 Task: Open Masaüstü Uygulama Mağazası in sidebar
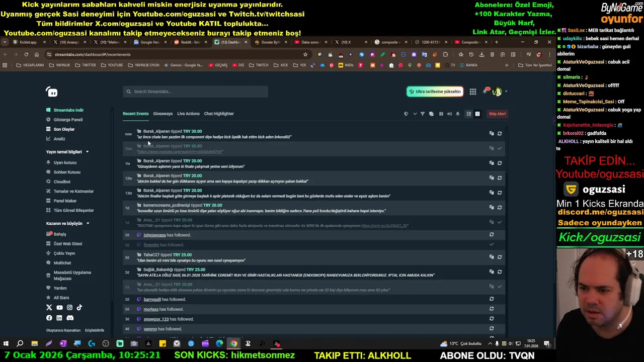pos(69,276)
